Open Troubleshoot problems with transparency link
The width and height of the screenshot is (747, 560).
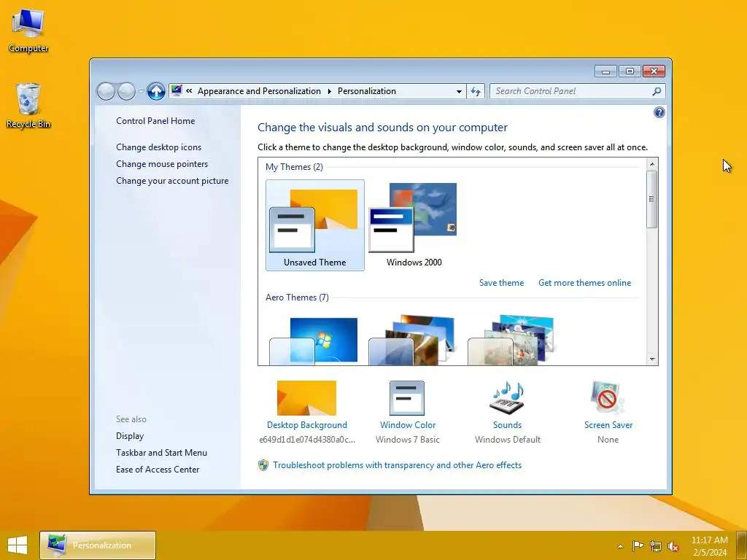tap(398, 465)
